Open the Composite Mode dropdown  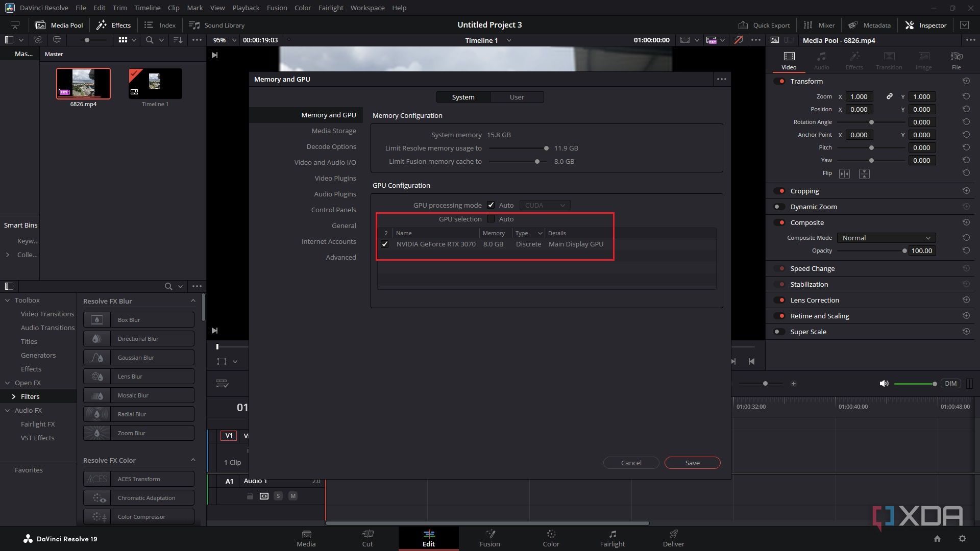coord(886,238)
